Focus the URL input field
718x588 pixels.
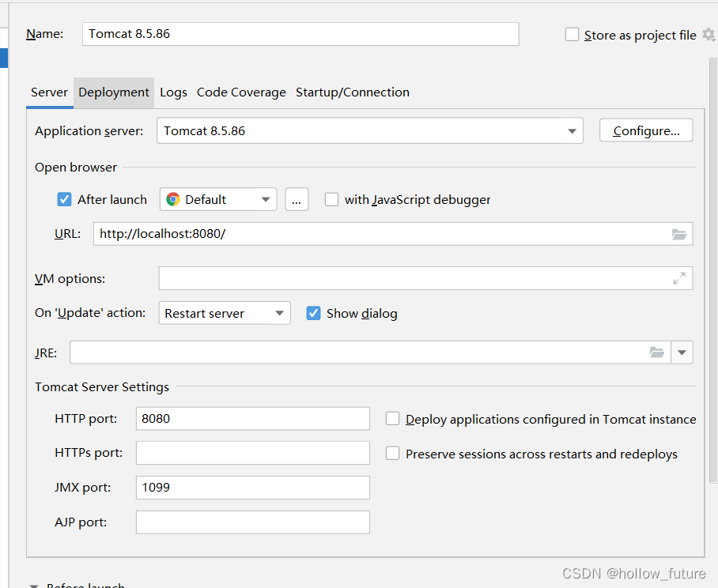(393, 234)
